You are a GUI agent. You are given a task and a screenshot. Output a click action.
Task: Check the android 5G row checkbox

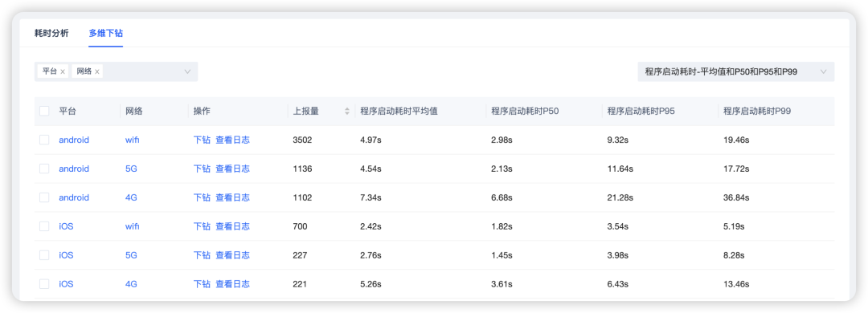pos(44,169)
